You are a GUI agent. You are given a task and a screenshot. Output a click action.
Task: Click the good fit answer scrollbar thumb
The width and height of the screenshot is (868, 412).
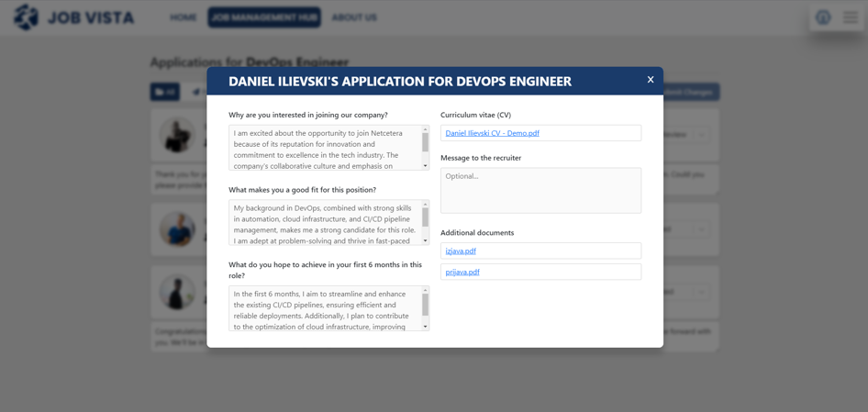pyautogui.click(x=425, y=217)
